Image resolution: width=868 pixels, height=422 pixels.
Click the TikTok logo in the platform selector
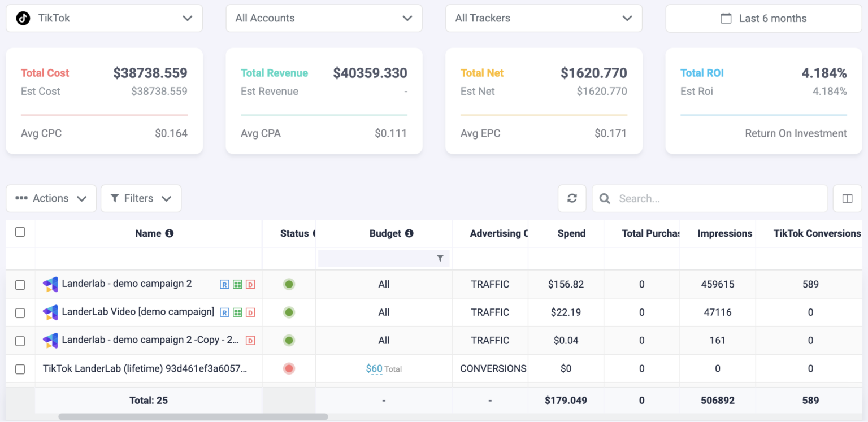click(22, 18)
